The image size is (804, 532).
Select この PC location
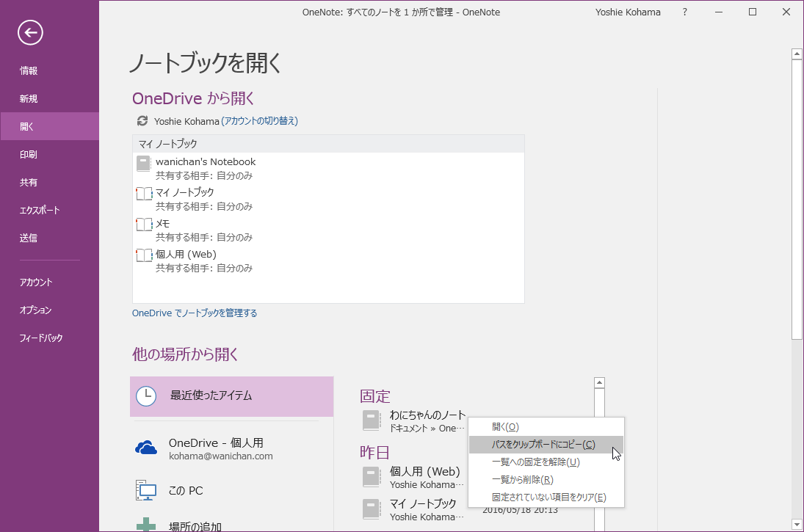[232, 490]
